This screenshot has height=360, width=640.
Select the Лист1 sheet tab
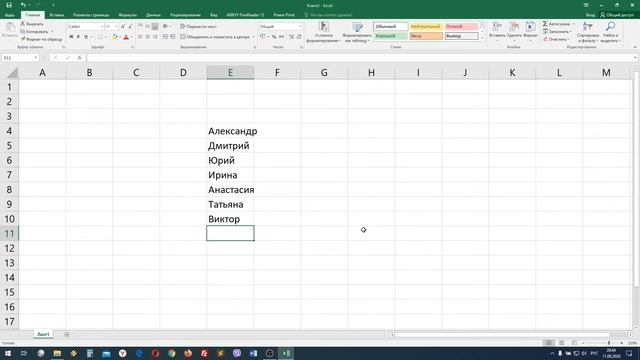point(43,334)
